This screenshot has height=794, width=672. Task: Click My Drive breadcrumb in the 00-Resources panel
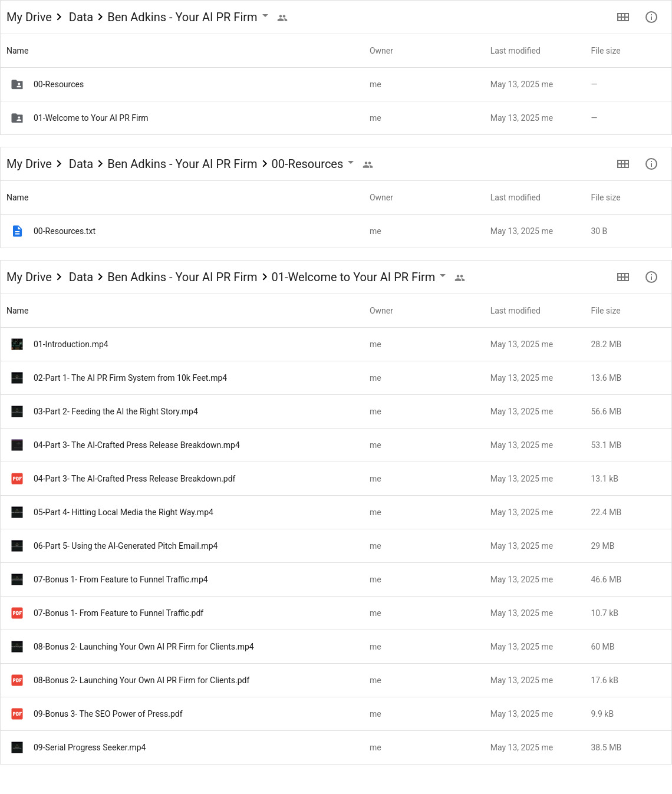(29, 164)
